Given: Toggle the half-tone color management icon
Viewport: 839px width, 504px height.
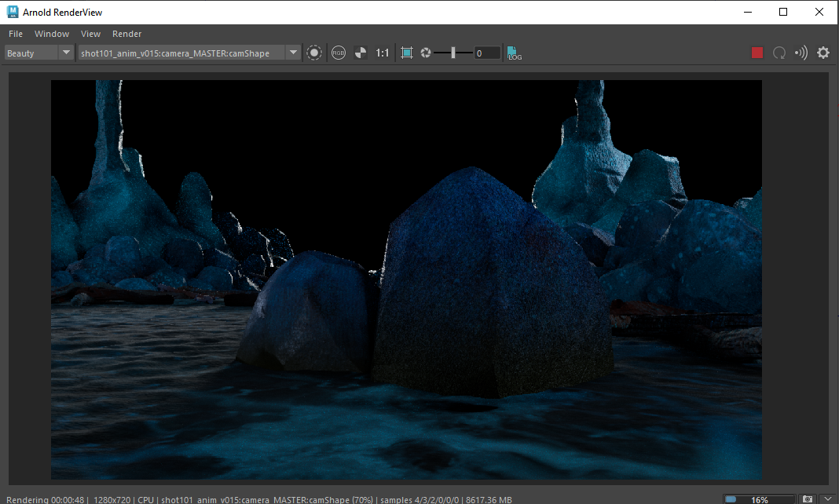Looking at the screenshot, I should (x=361, y=53).
